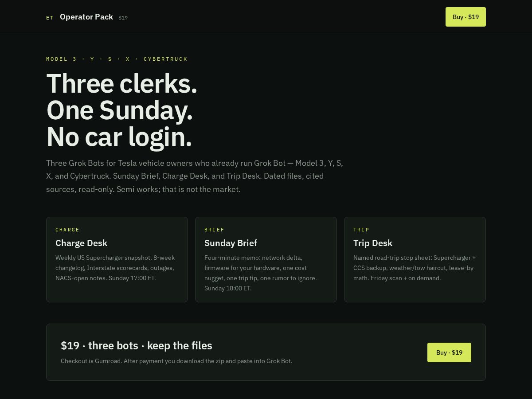This screenshot has height=399, width=532.
Task: Click the Charge Desk description about Weekly US Supercharger snapshot
Action: (x=115, y=268)
